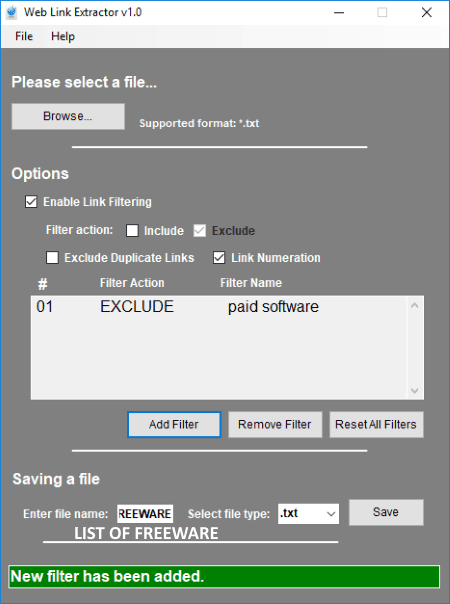Click the Add Filter button
450x604 pixels.
(174, 424)
